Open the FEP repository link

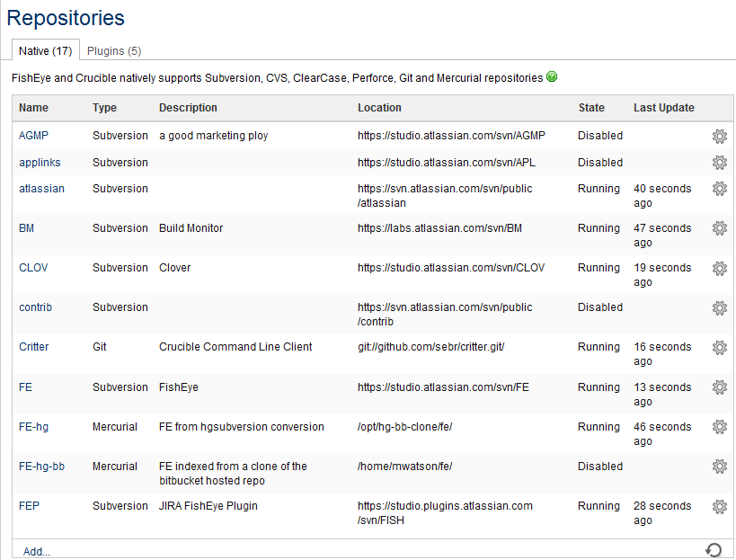click(x=29, y=506)
